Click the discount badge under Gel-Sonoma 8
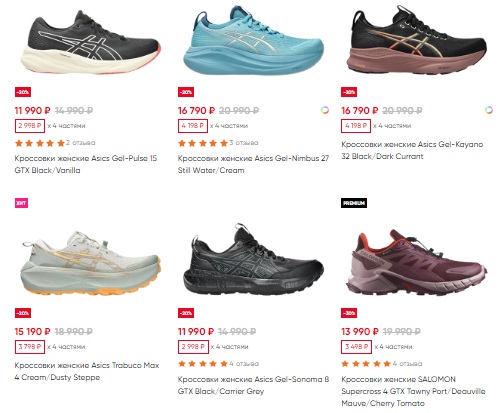 tap(186, 313)
